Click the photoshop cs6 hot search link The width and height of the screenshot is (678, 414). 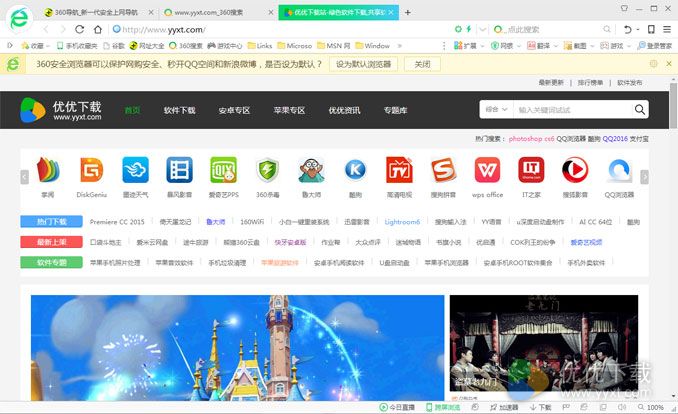point(531,139)
